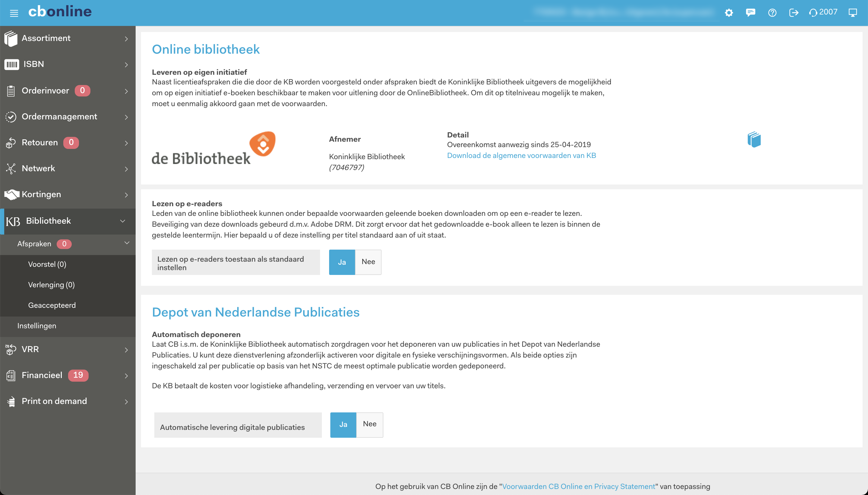
Task: Collapse the Bibliotheek section chevron
Action: coord(123,221)
